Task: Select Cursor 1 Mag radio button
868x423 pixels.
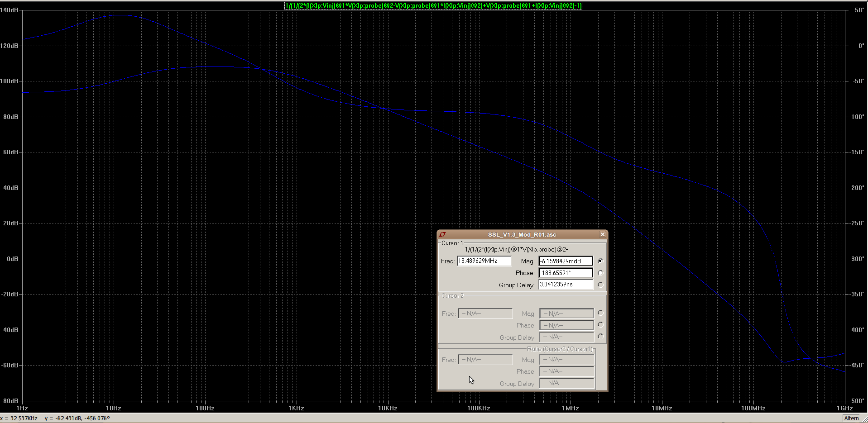Action: (600, 261)
